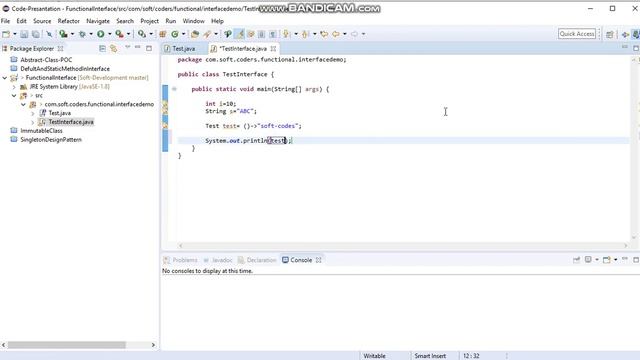Screen dimensions: 640x360
Task: Open the Window menu
Action: click(193, 21)
